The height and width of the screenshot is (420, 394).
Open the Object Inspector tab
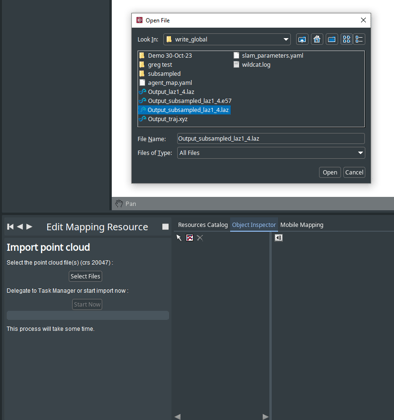(254, 225)
